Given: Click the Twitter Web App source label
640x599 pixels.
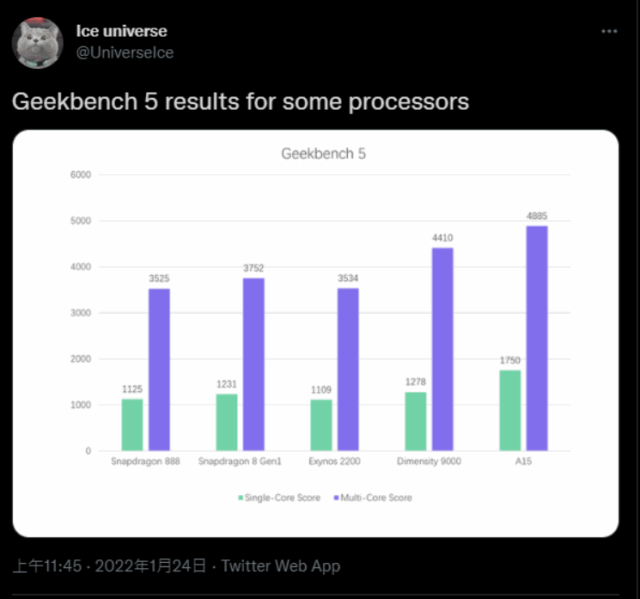Looking at the screenshot, I should (280, 566).
